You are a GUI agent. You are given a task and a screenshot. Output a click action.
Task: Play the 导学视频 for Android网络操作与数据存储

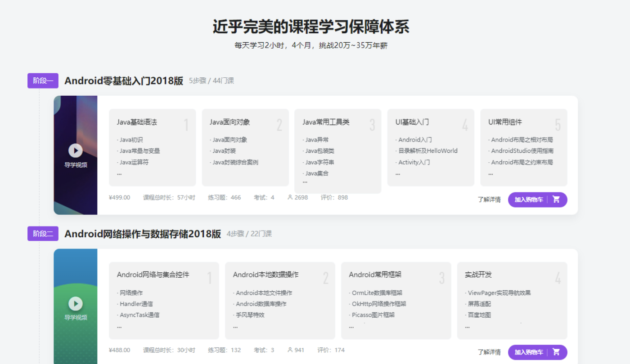tap(76, 304)
